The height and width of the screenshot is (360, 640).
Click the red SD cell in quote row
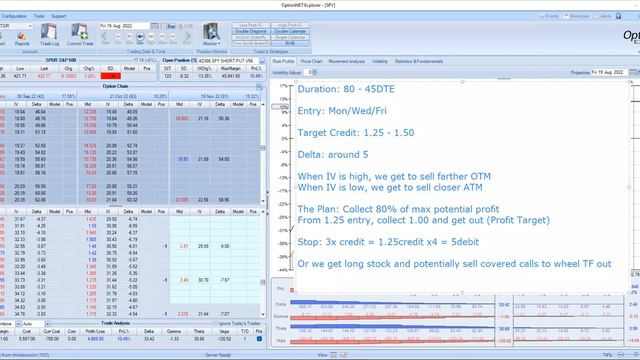pos(111,76)
